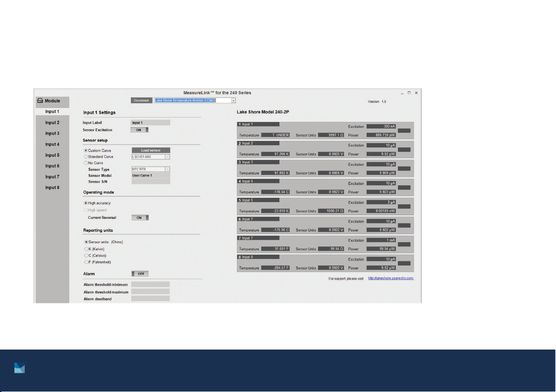Click the '9997.1 Ω' sensor units value
This screenshot has width=556, height=392.
pos(331,135)
